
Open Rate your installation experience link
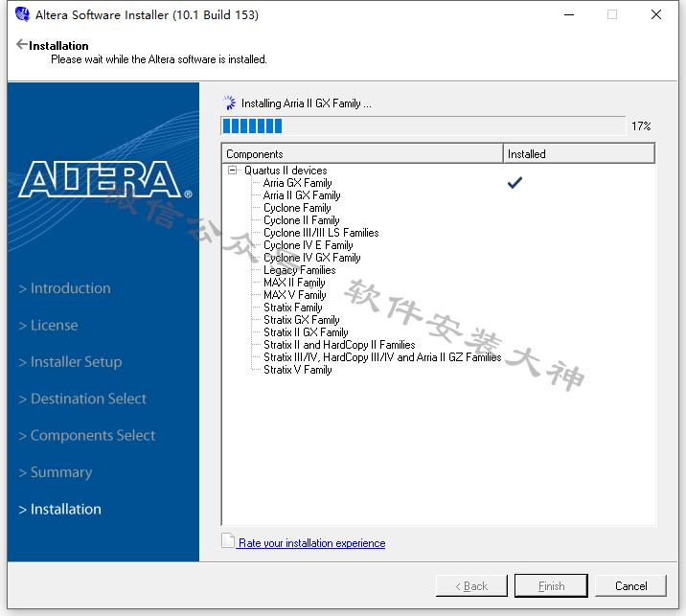311,543
